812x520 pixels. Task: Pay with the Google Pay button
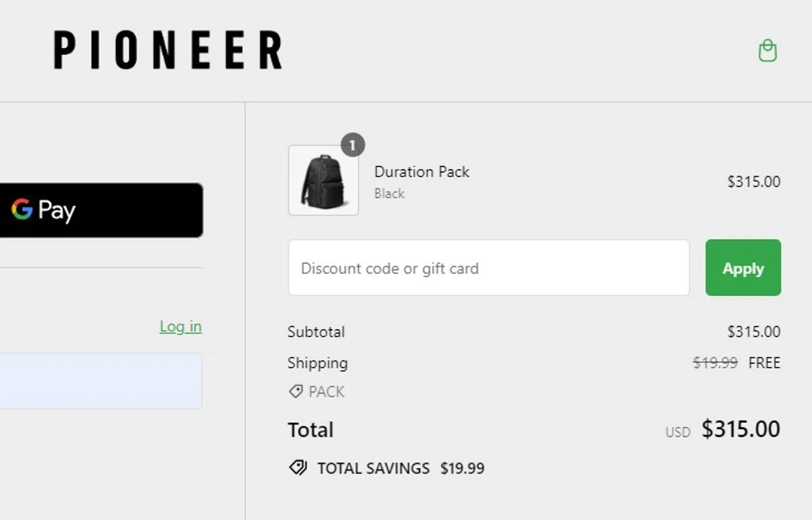tap(101, 210)
